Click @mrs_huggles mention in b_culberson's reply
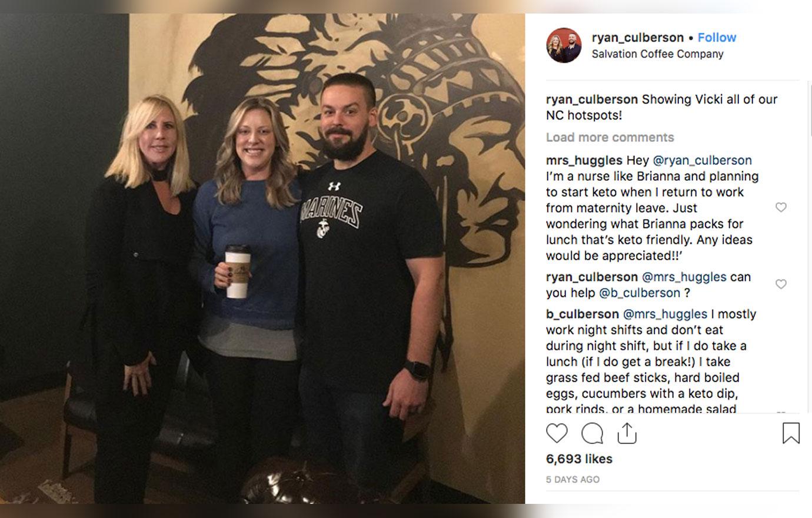The height and width of the screenshot is (518, 812). pos(665,314)
